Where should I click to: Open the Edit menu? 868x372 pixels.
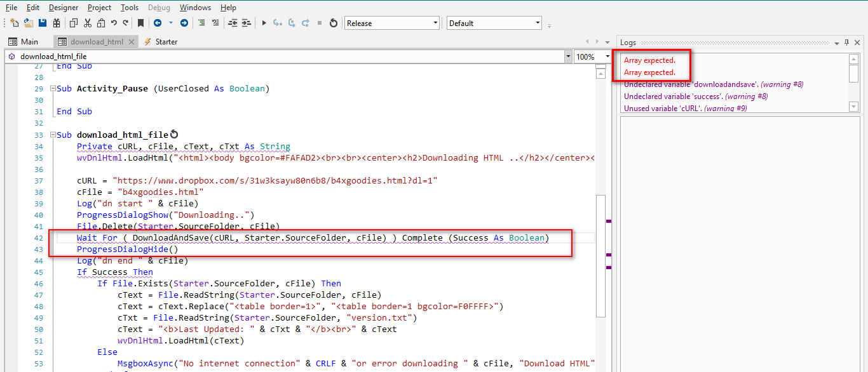pos(33,8)
